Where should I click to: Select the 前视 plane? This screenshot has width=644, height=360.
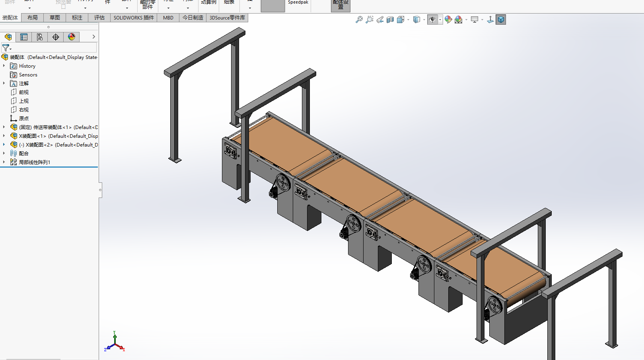tap(19, 92)
